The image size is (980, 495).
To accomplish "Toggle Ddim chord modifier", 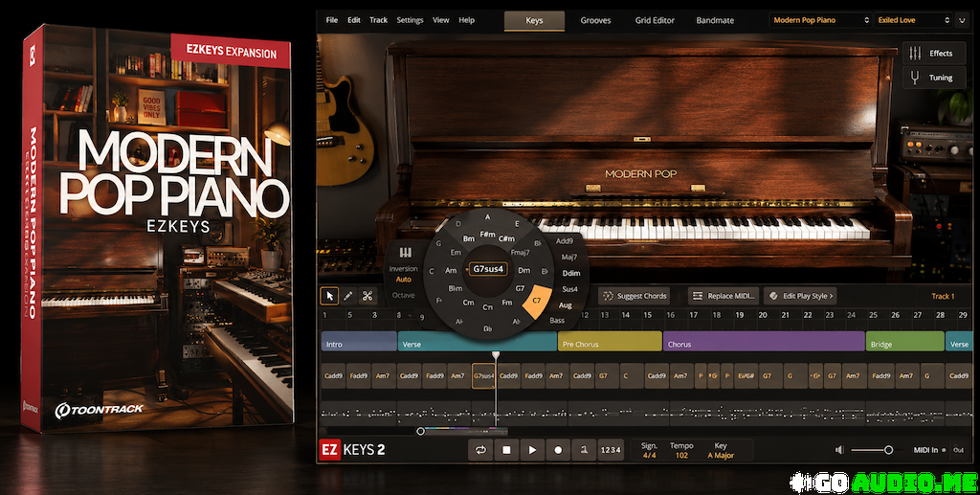I will point(570,273).
